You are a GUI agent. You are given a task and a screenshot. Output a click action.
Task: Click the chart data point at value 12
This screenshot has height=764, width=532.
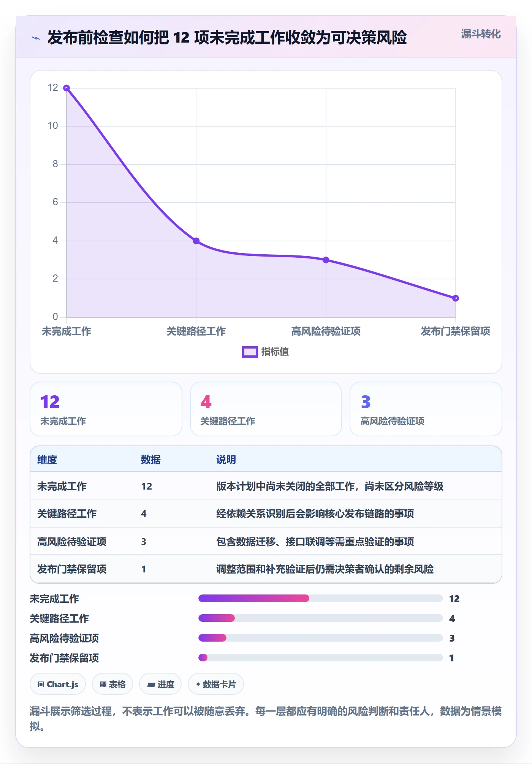[x=66, y=88]
